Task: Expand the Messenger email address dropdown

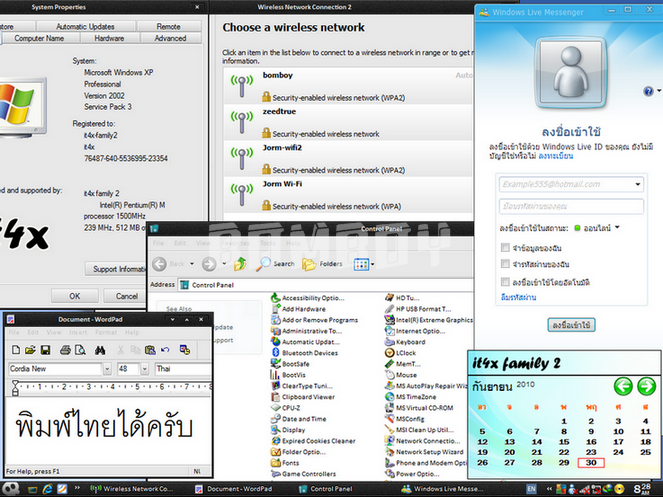Action: pos(637,184)
